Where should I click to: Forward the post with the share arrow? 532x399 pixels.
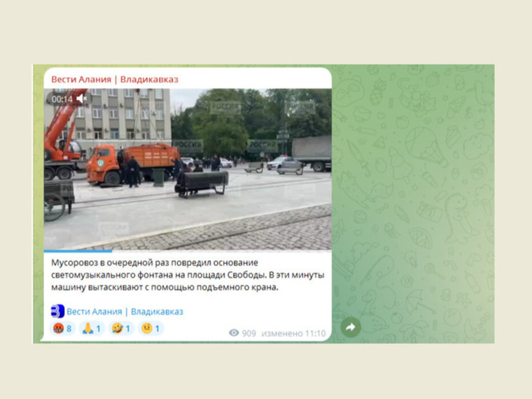350,327
